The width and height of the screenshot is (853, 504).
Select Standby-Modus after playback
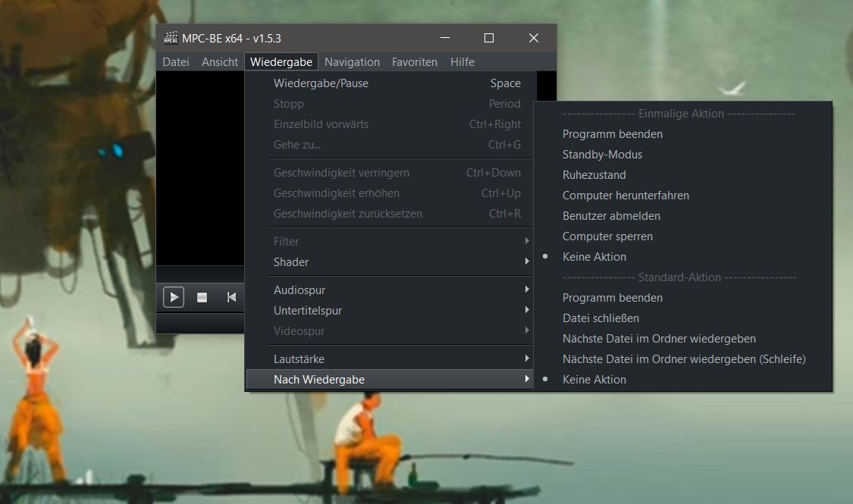(x=683, y=155)
